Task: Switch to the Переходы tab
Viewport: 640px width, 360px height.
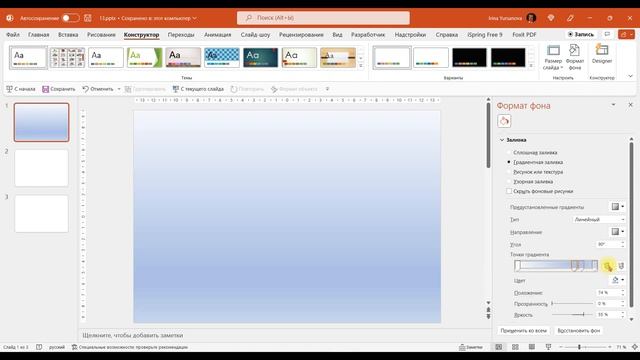Action: tap(181, 35)
